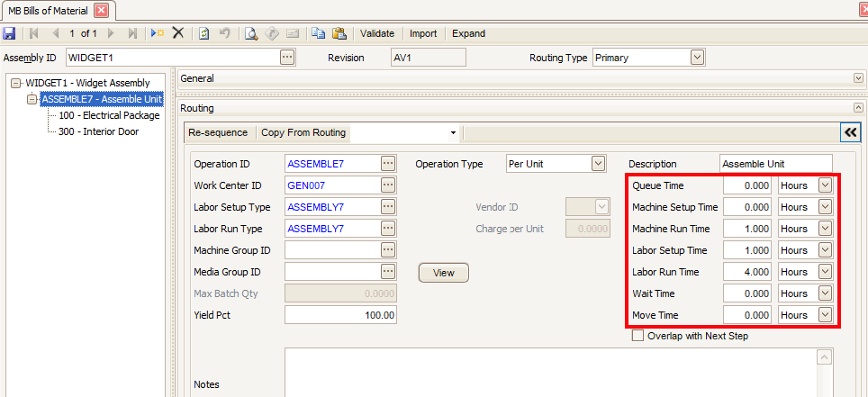Select the MB Bills of Material tab
Viewport: 868px width, 397px height.
coord(50,10)
